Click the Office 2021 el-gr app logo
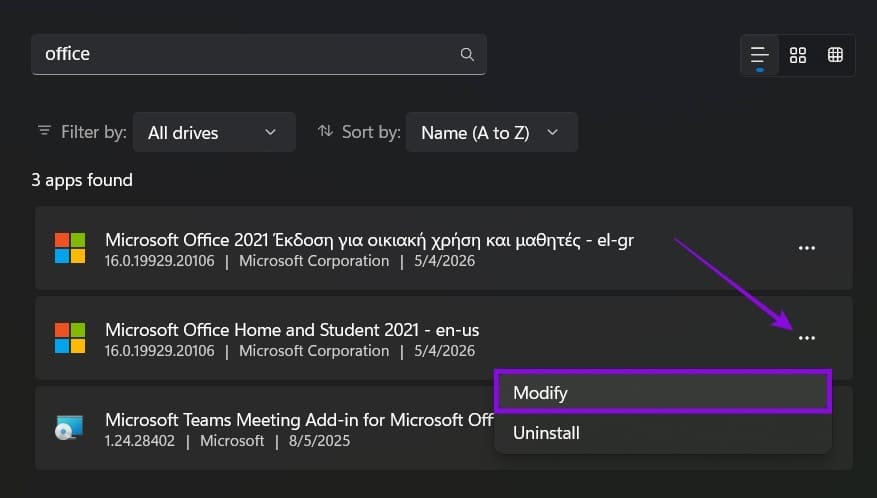The width and height of the screenshot is (877, 498). (70, 248)
